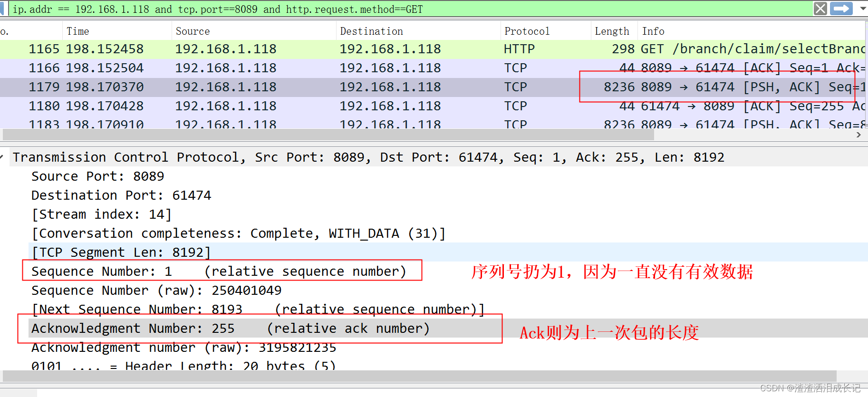Select packet 1179 at time 198.170370

click(x=433, y=87)
